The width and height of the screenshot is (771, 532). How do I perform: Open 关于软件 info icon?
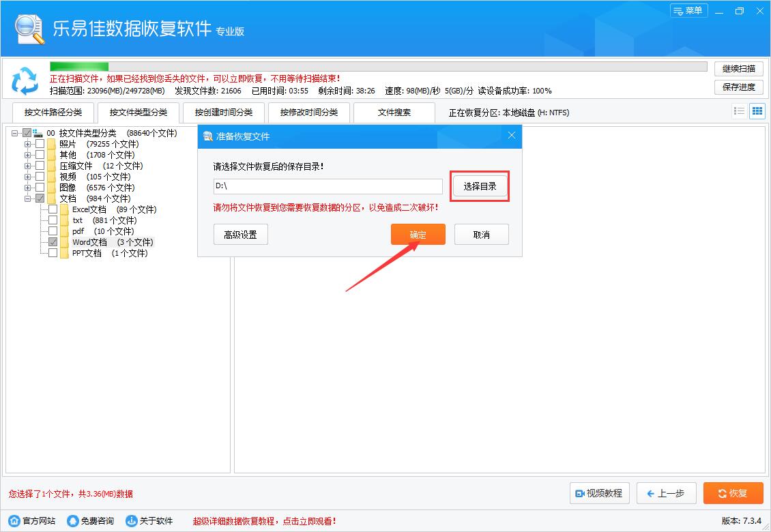click(x=132, y=520)
